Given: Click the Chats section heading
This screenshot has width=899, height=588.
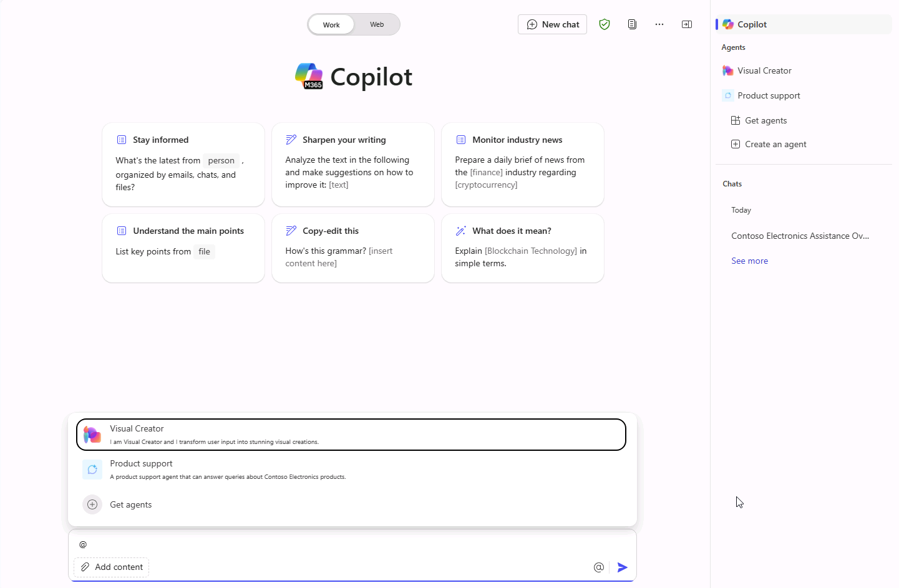Looking at the screenshot, I should [x=732, y=184].
